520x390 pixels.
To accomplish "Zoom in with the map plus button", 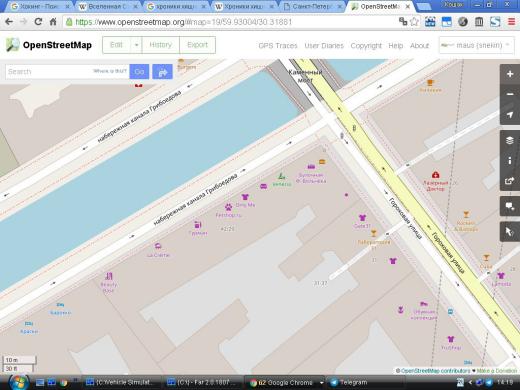I will (510, 74).
